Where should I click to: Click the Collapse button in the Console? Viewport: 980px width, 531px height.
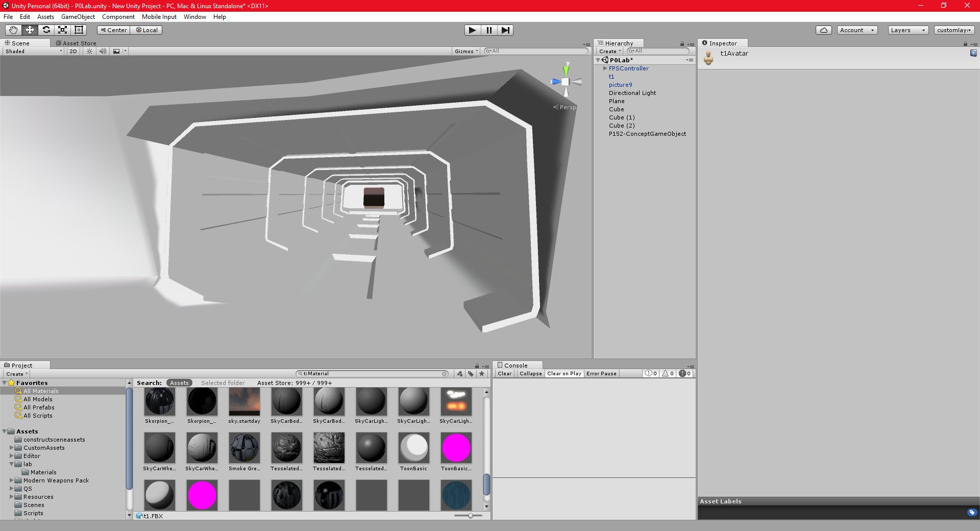(x=530, y=373)
